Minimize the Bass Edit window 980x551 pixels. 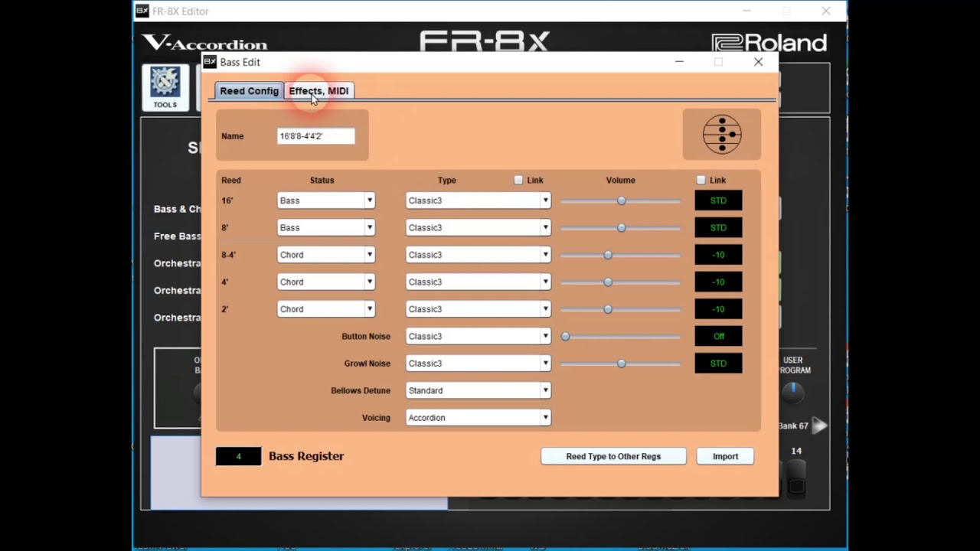tap(679, 62)
